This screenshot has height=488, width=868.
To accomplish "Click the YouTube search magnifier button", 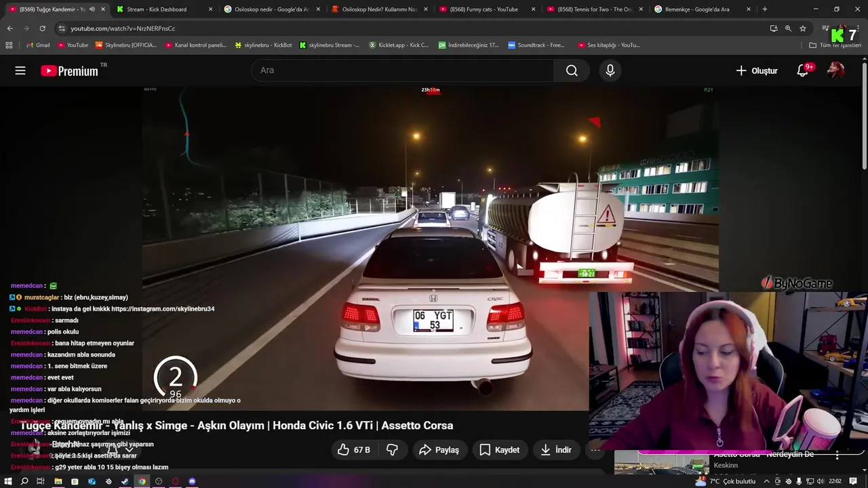I will [x=572, y=70].
